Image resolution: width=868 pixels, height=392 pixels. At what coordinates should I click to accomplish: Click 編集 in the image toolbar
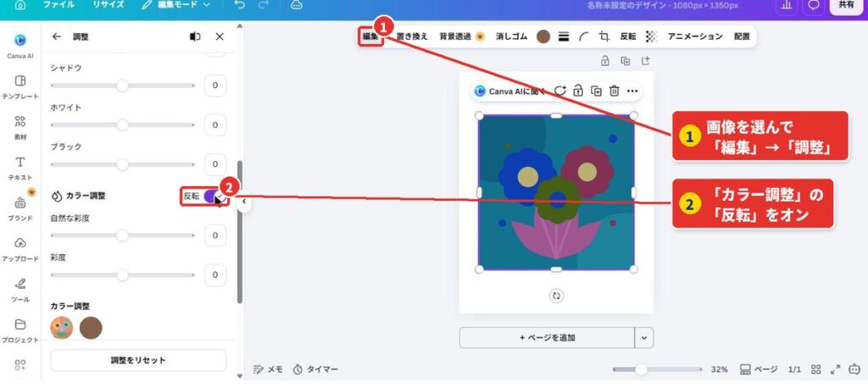(370, 36)
